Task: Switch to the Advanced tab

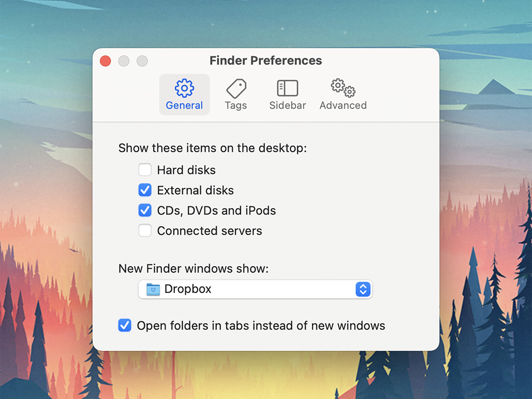Action: click(x=342, y=94)
